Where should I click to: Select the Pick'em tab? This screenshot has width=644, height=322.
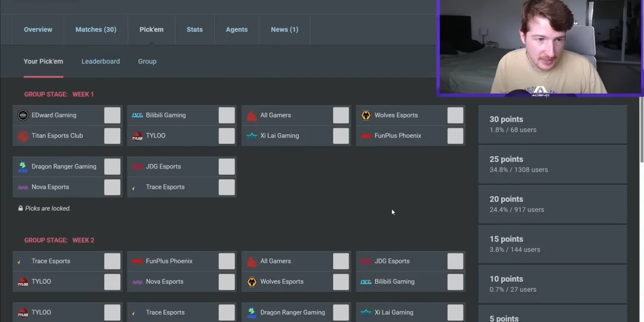(151, 30)
